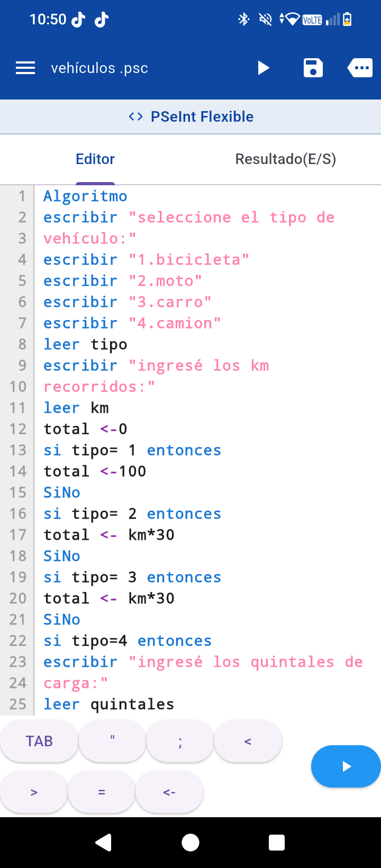This screenshot has height=868, width=381.
Task: Insert a double quote character shortcut
Action: (112, 741)
